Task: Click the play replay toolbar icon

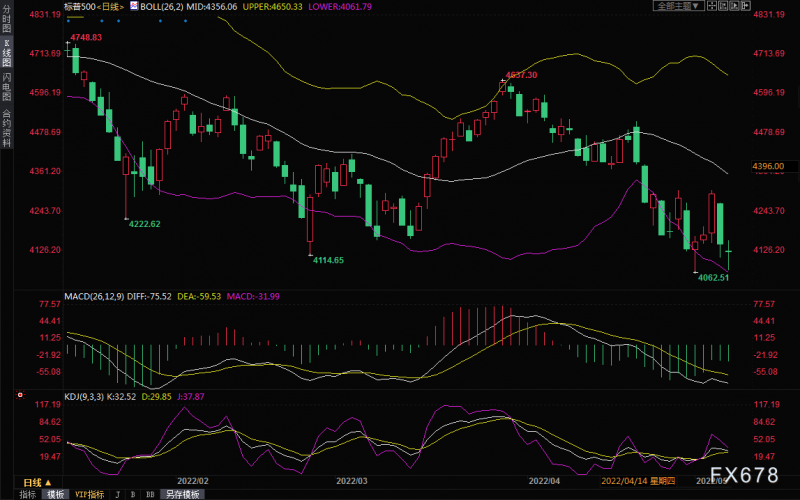Action: click(734, 6)
